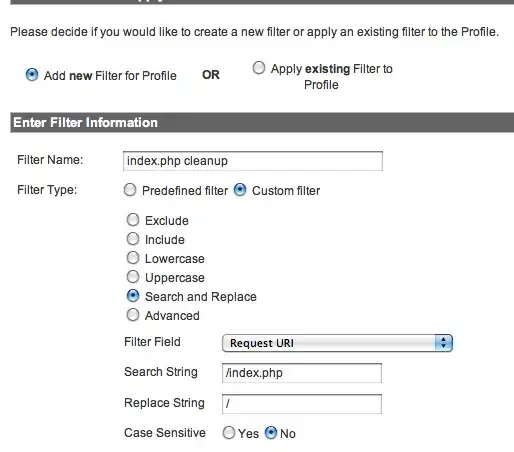Click the Custom filter label text
This screenshot has height=452, width=514.
click(286, 191)
